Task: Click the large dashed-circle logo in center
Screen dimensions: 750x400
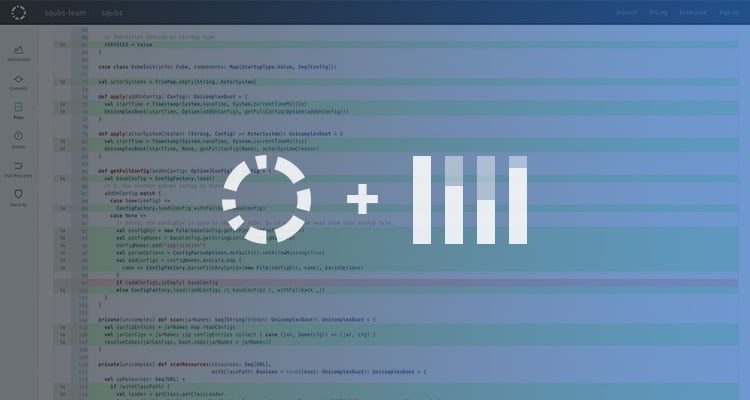Action: coord(272,200)
